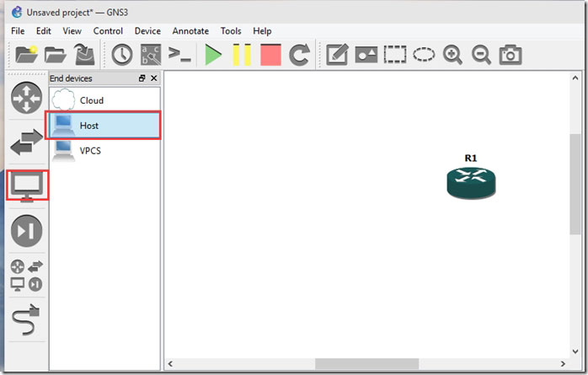Click the New blank project icon
This screenshot has height=375, width=588.
pyautogui.click(x=26, y=55)
